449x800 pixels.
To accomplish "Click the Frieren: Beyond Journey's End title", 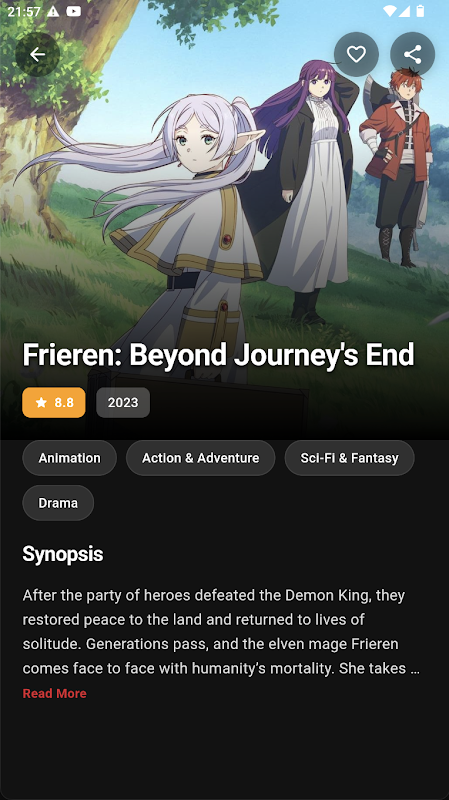I will tap(218, 355).
